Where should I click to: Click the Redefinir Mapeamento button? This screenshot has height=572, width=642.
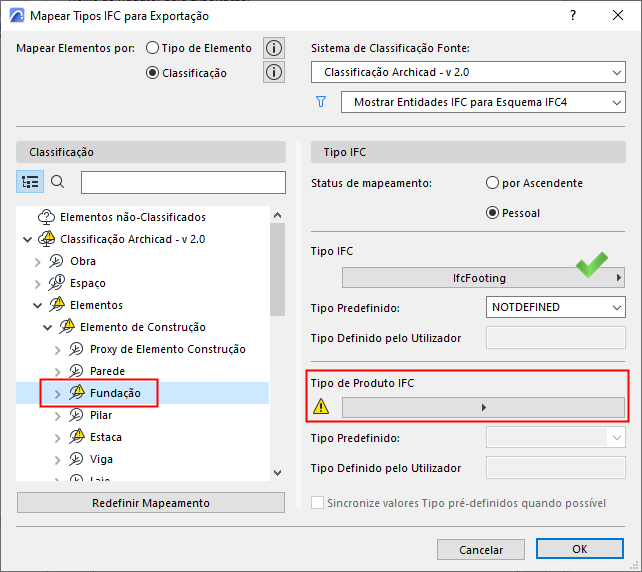pos(151,502)
